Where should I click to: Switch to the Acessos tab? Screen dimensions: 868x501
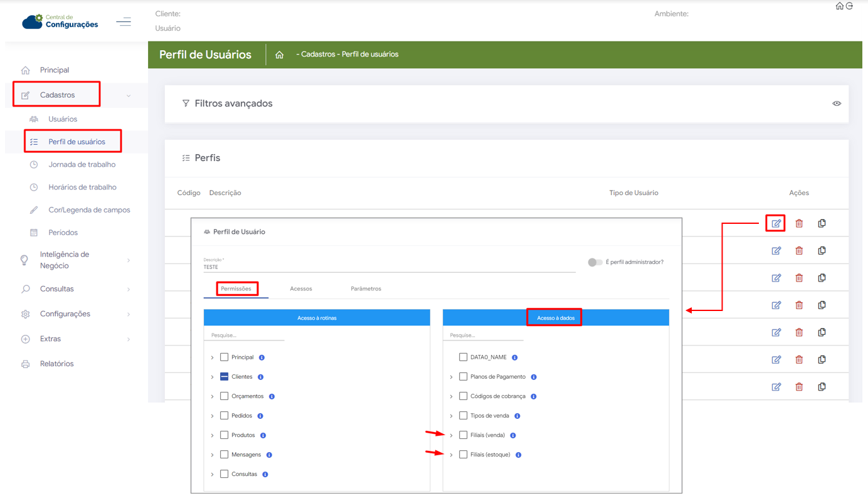pos(301,288)
